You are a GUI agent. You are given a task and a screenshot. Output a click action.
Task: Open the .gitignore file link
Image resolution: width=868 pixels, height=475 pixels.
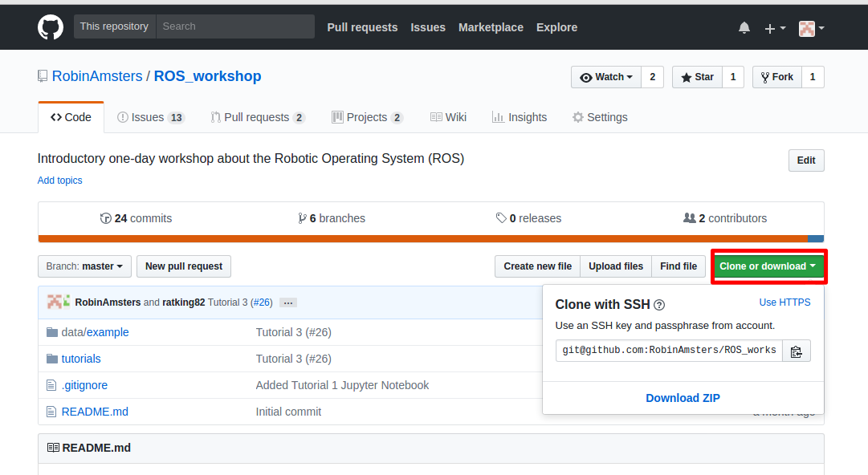84,385
